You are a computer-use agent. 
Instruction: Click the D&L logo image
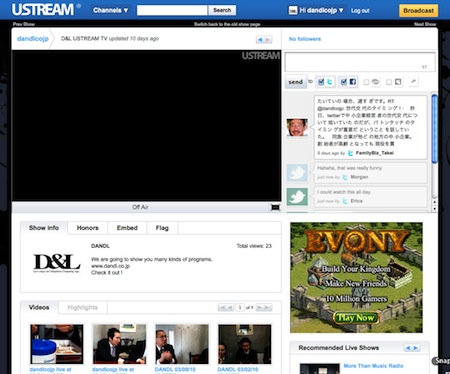click(x=57, y=263)
